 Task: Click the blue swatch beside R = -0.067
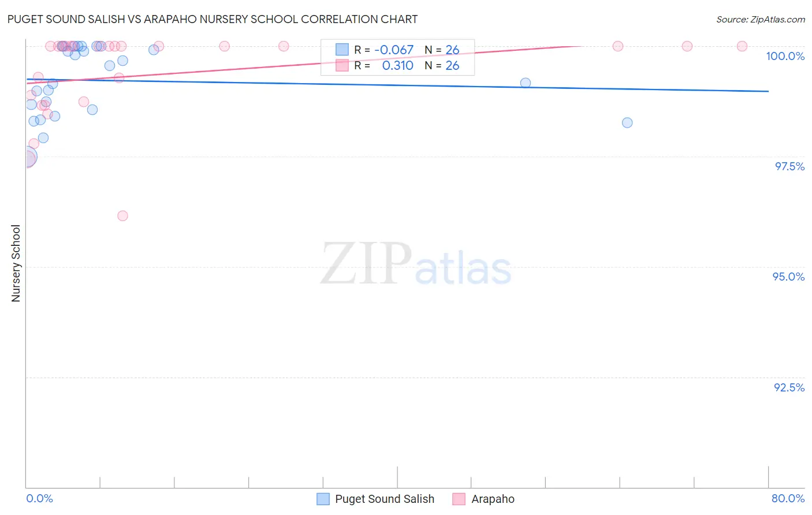tap(342, 50)
